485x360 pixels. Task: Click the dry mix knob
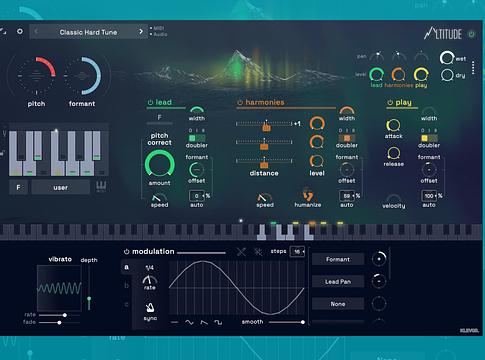(447, 75)
